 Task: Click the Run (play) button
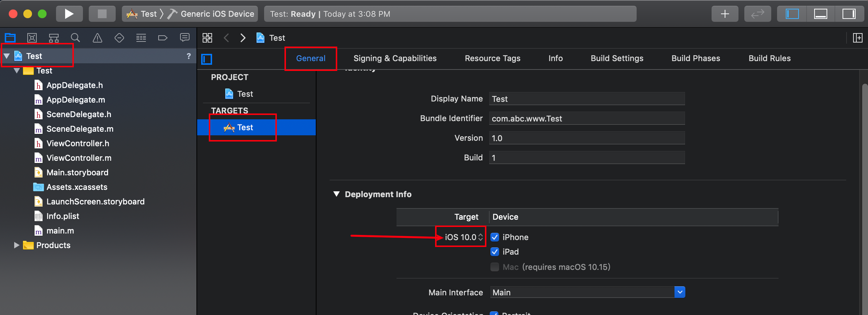[69, 14]
